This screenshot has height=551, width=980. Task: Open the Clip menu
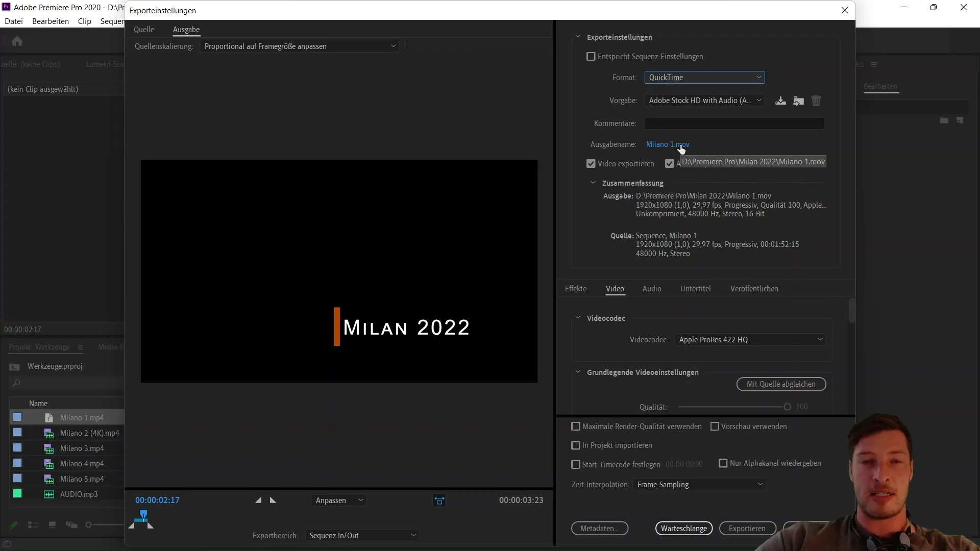[x=85, y=21]
